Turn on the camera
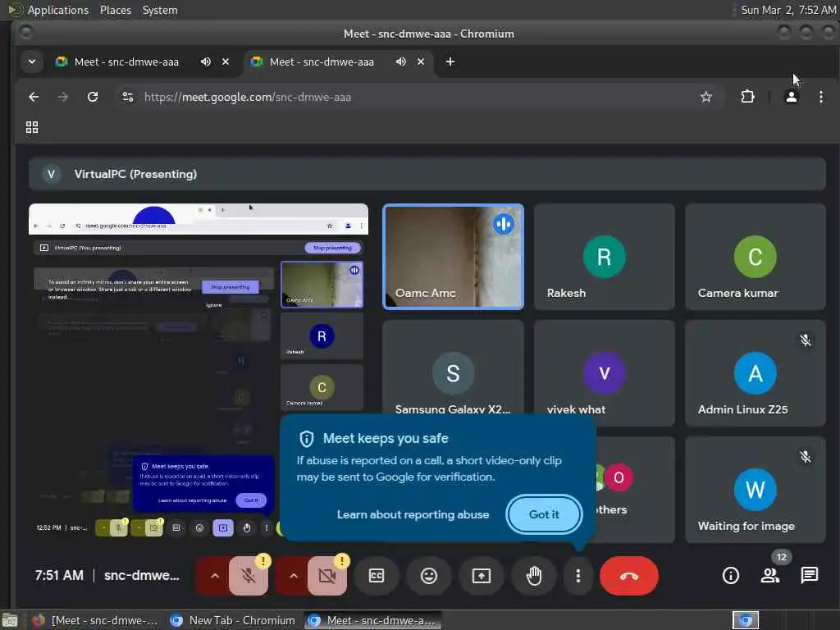Image resolution: width=840 pixels, height=630 pixels. click(x=326, y=576)
